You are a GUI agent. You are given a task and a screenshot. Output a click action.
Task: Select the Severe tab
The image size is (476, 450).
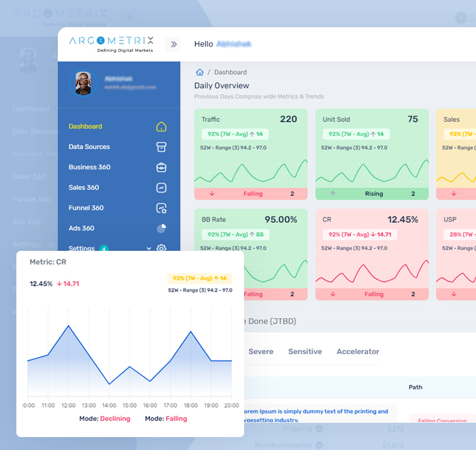[260, 351]
